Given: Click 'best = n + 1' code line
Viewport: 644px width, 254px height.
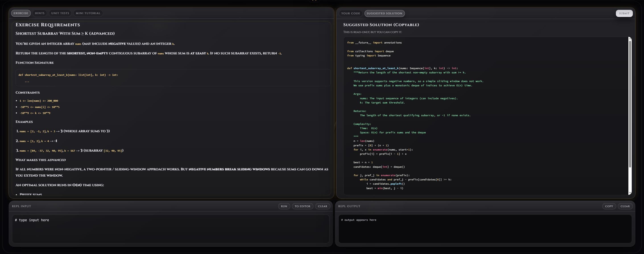Looking at the screenshot, I should tap(363, 163).
